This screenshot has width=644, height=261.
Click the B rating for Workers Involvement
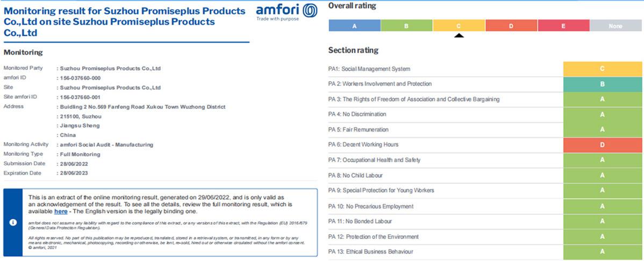pyautogui.click(x=603, y=84)
